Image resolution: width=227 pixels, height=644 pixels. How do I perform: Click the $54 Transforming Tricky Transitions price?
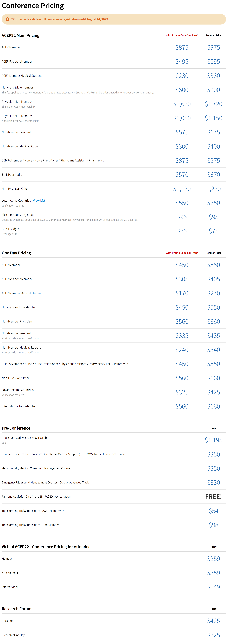[x=213, y=511]
